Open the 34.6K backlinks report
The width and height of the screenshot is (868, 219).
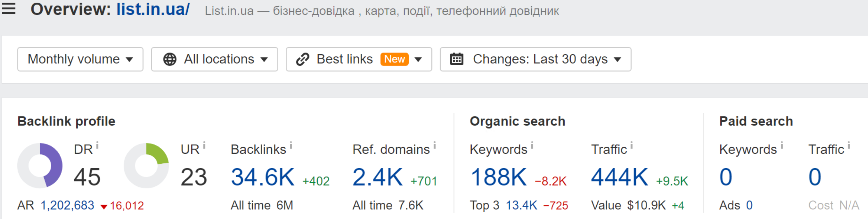point(263,177)
